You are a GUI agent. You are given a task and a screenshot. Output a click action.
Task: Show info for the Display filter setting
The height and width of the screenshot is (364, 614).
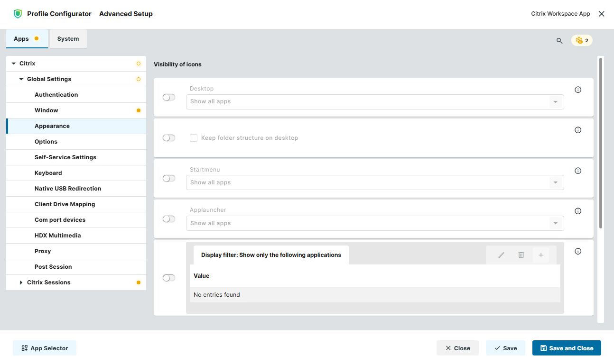578,251
